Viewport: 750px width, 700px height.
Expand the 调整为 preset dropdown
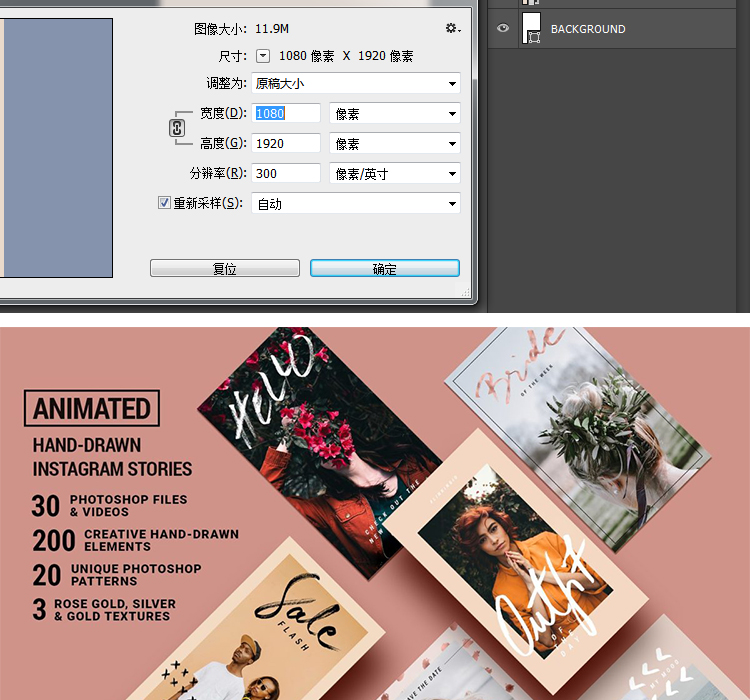[x=355, y=84]
